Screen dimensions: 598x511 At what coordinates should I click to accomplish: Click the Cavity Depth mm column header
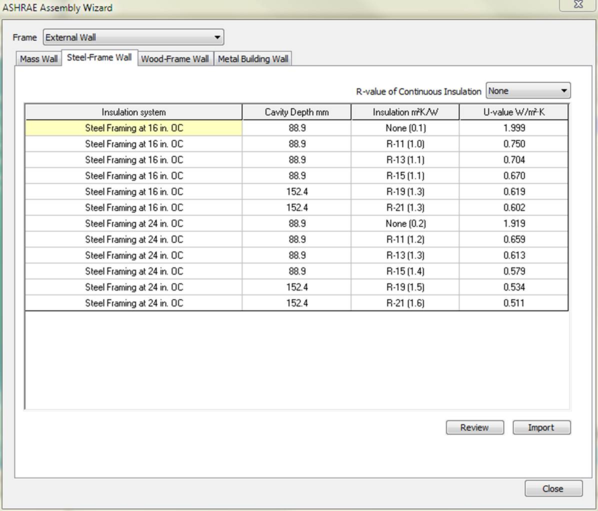(x=297, y=112)
